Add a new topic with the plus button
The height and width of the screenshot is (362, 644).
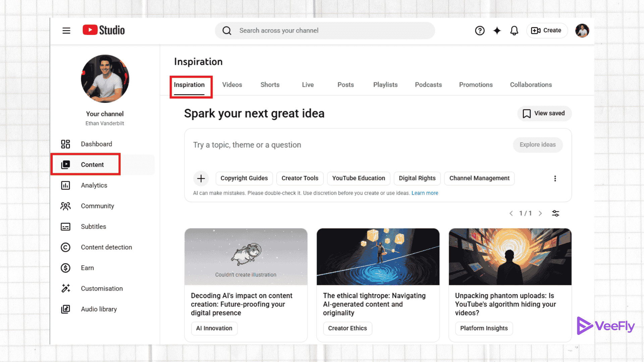201,178
